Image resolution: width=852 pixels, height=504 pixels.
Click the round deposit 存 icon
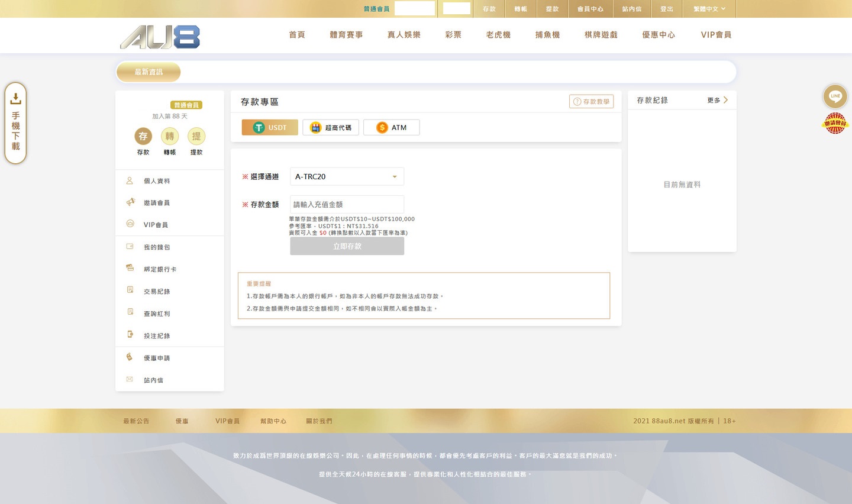click(143, 136)
